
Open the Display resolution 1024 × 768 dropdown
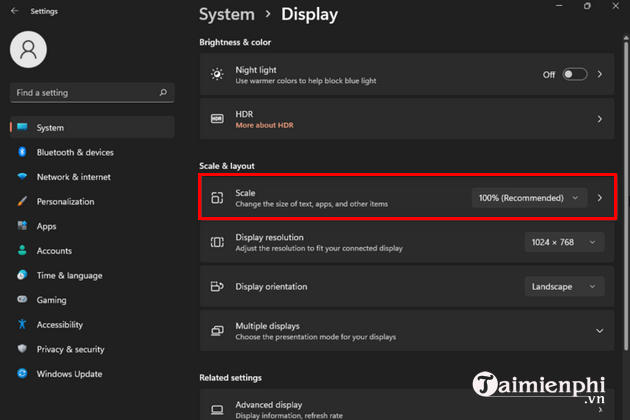[x=564, y=242]
